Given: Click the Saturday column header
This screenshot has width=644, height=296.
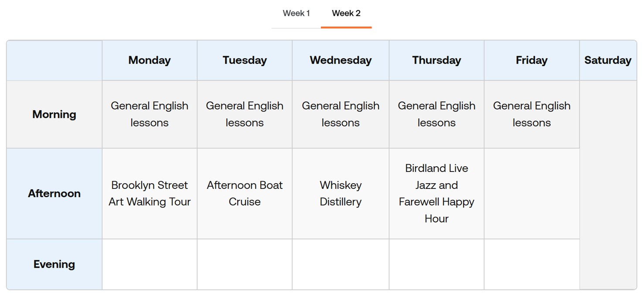Looking at the screenshot, I should click(x=608, y=61).
